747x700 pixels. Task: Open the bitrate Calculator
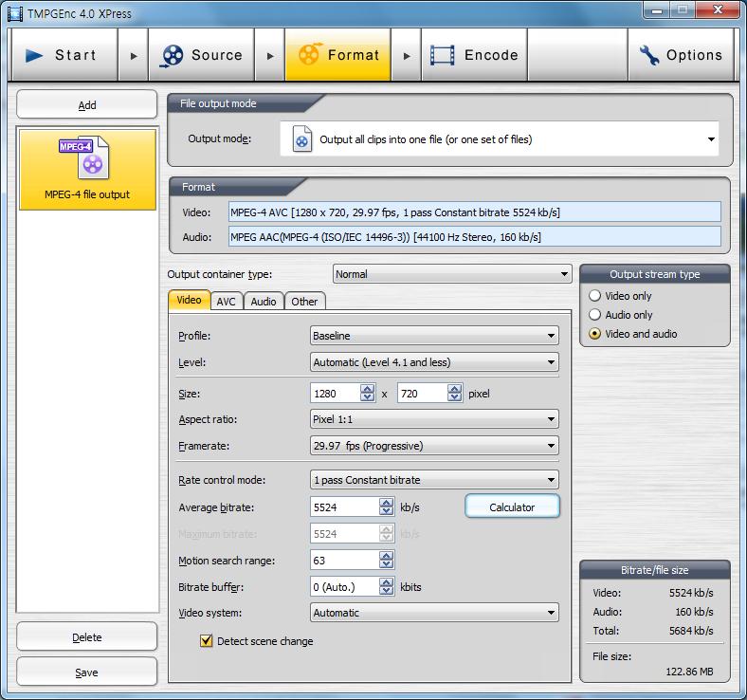(512, 507)
